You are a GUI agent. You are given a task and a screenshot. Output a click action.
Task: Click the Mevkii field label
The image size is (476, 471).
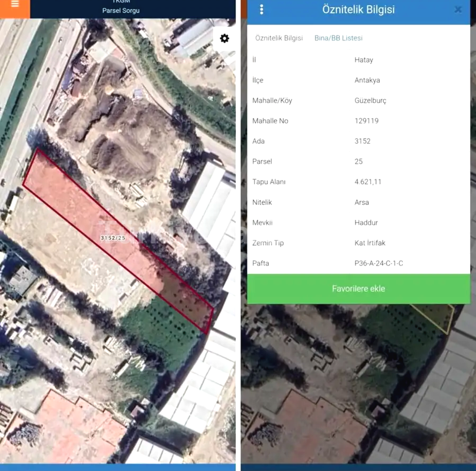tap(262, 223)
